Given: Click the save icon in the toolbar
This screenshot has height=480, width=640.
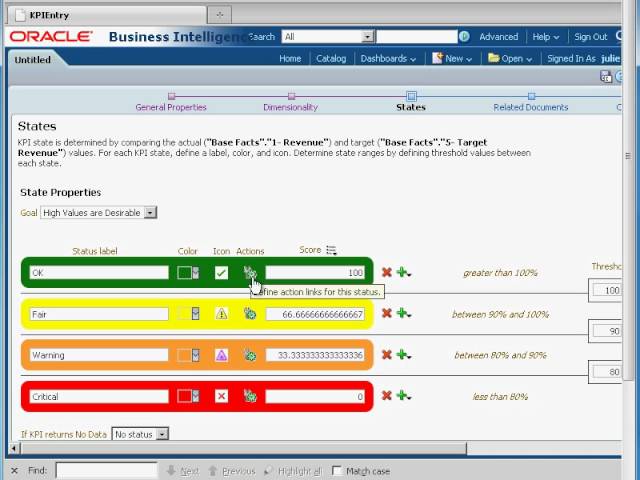Looking at the screenshot, I should [606, 76].
